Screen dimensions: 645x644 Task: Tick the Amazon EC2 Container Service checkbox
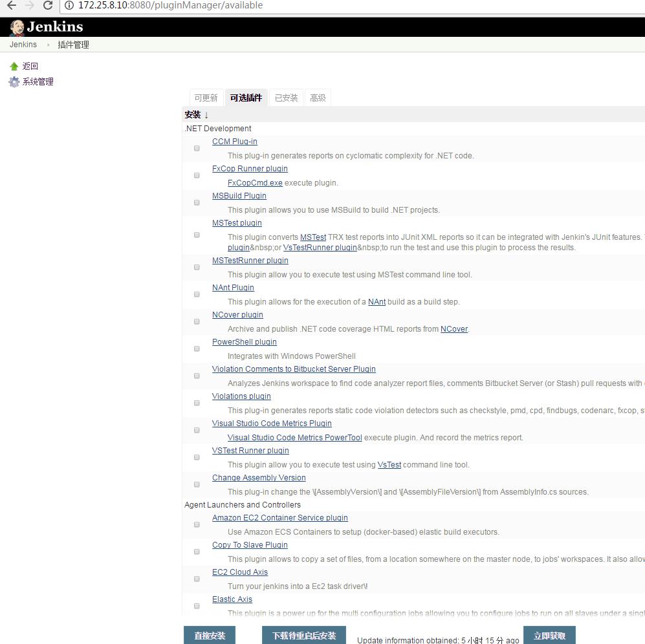(x=197, y=525)
